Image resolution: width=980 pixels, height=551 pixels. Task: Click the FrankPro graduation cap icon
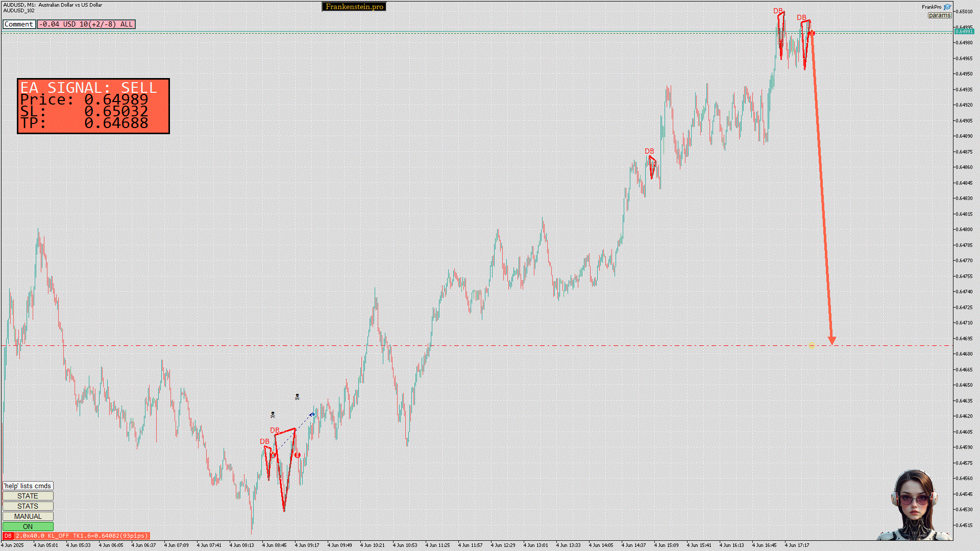click(947, 7)
